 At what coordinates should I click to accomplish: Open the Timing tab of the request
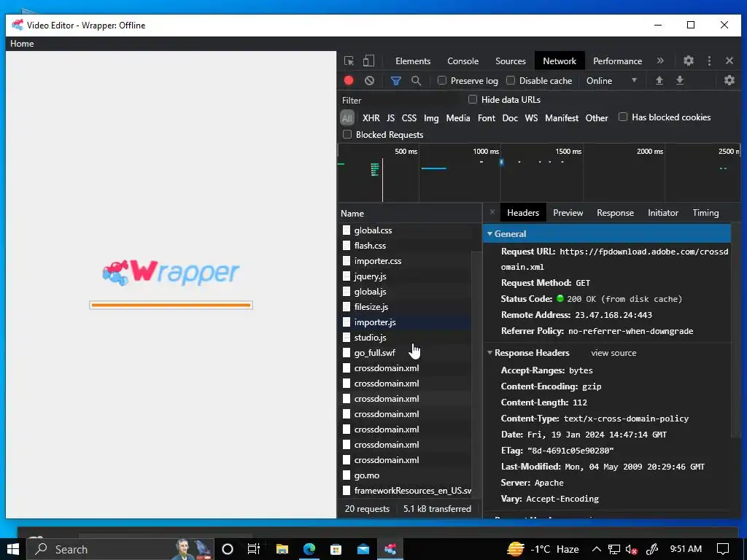tap(705, 213)
